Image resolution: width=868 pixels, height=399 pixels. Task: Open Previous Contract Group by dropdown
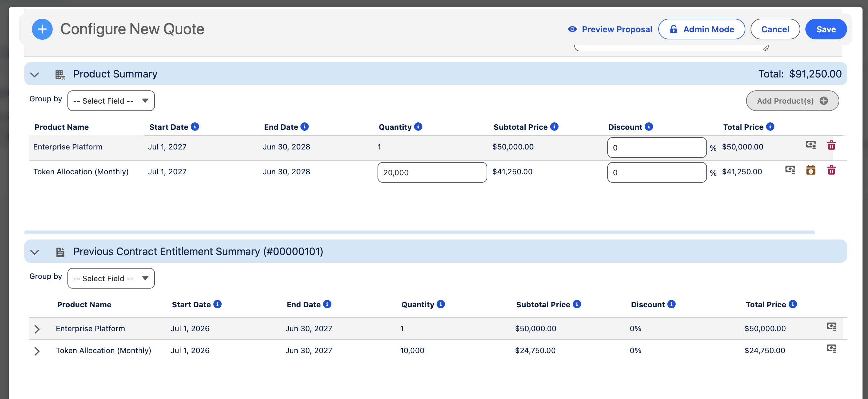click(x=111, y=278)
